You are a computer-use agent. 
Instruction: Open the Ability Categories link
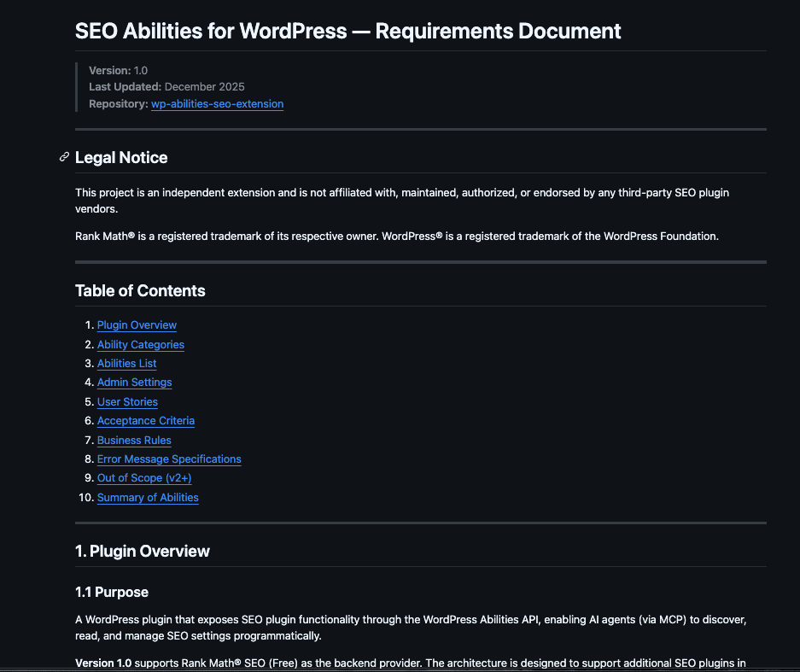point(140,344)
